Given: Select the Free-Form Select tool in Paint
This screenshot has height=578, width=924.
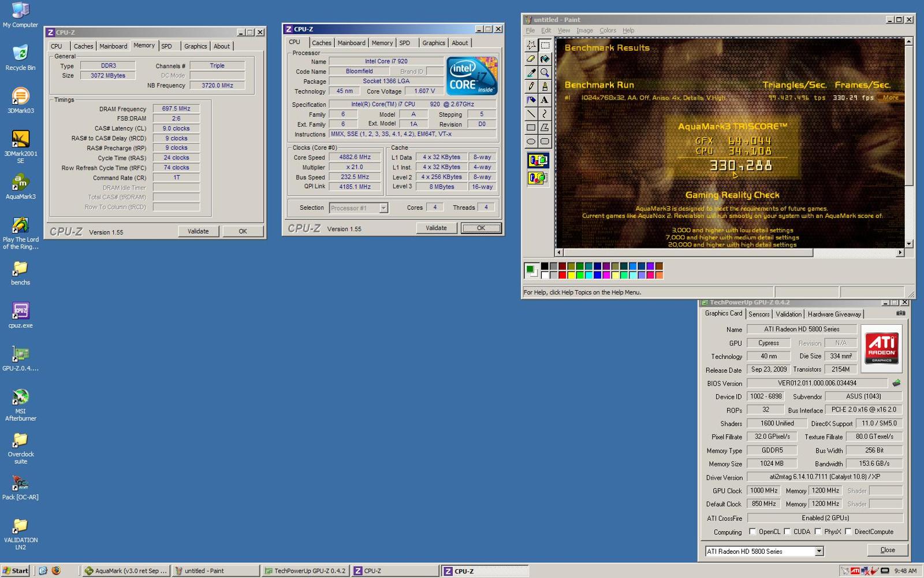Looking at the screenshot, I should tap(531, 45).
